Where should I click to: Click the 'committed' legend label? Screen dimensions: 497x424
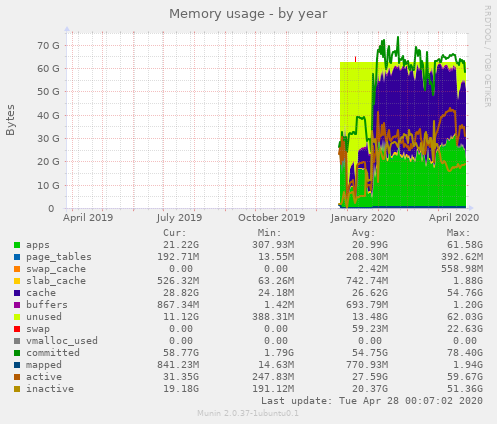pos(53,353)
